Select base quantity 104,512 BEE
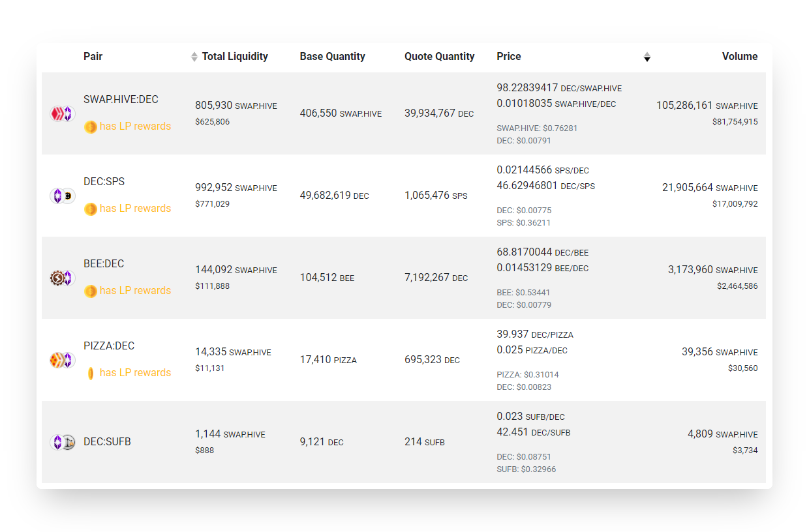 pyautogui.click(x=328, y=278)
